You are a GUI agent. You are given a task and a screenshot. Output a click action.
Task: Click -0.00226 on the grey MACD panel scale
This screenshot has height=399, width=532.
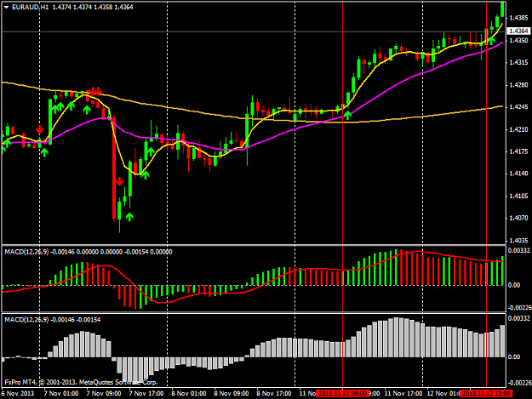click(518, 383)
